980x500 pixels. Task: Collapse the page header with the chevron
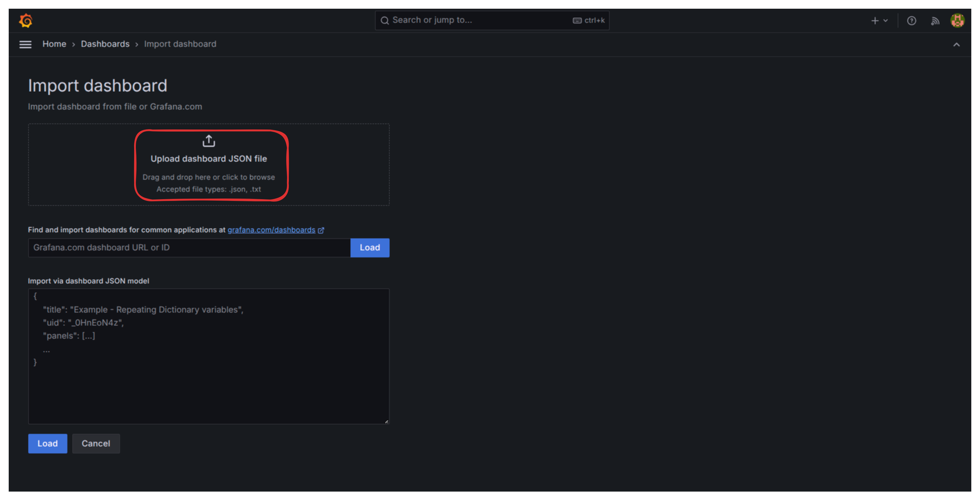click(x=957, y=44)
